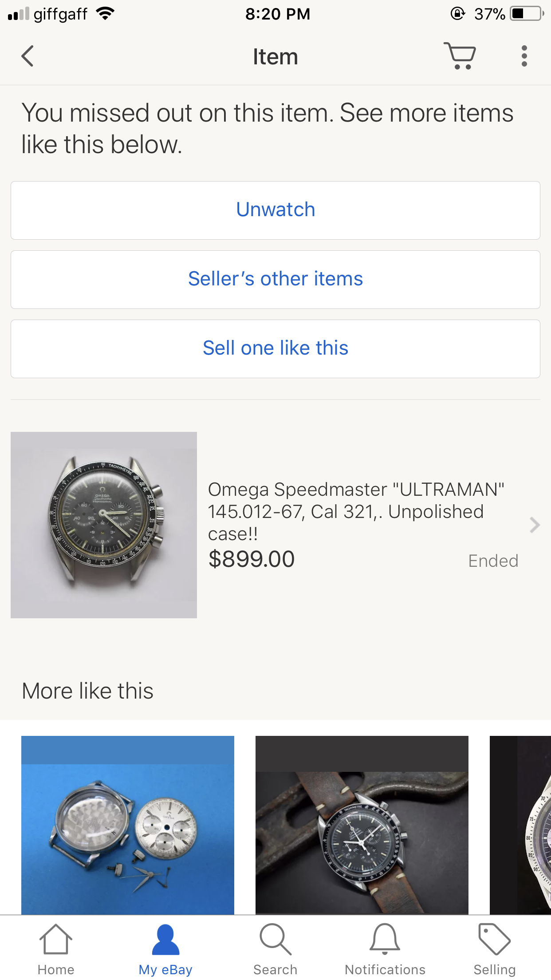The image size is (551, 980).
Task: Tap the $899.00 price text
Action: pos(252,559)
